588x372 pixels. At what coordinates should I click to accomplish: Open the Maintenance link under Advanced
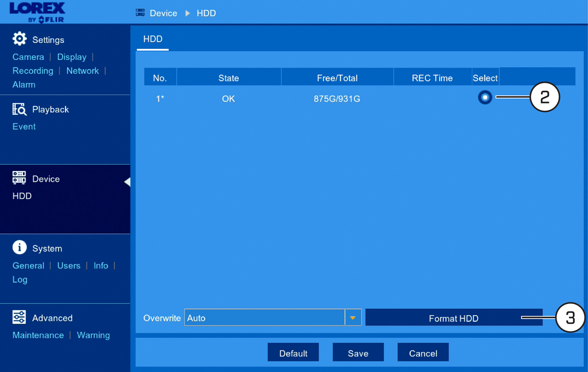[x=38, y=335]
